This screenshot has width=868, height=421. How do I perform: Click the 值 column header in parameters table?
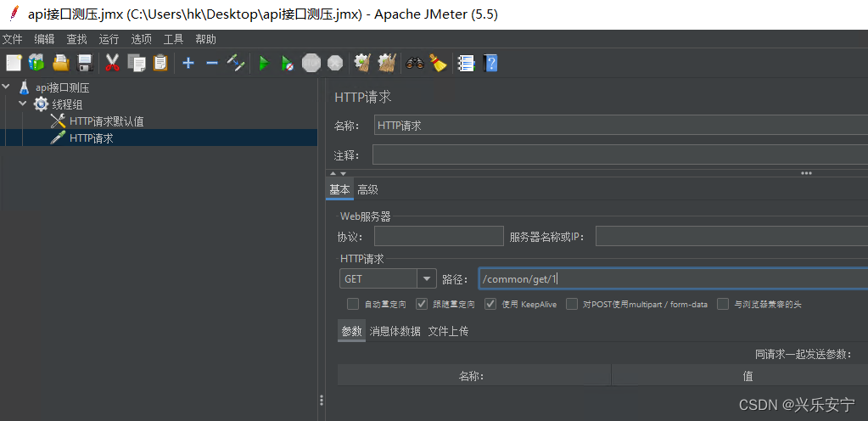click(x=740, y=375)
